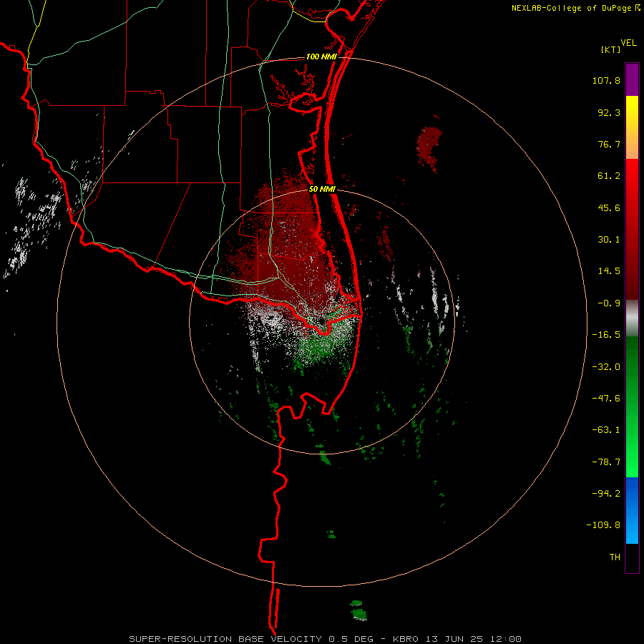The height and width of the screenshot is (644, 644).
Task: Click the -109.8 value on velocity scale
Action: click(x=603, y=525)
